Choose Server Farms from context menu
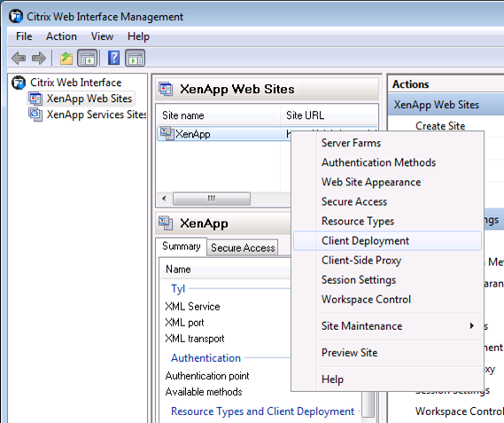 coord(387,143)
